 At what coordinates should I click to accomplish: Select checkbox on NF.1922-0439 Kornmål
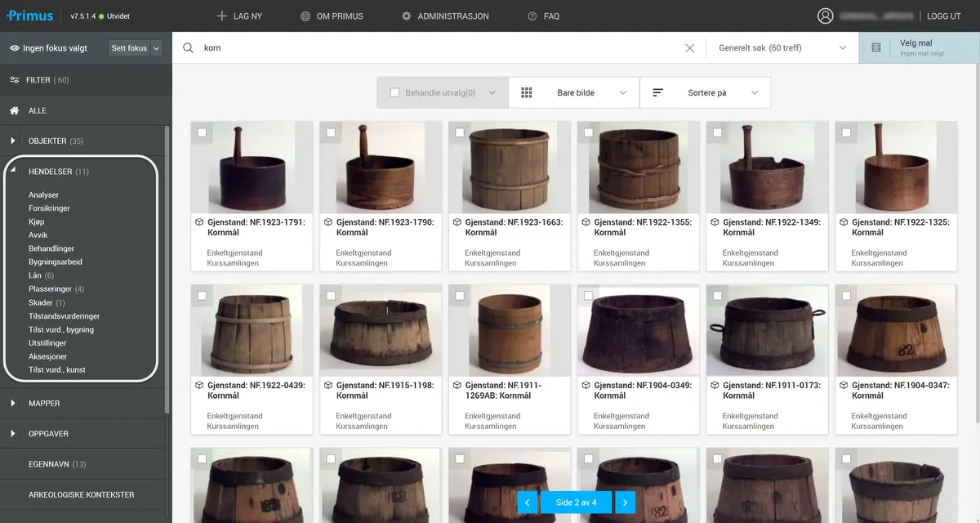[x=202, y=296]
